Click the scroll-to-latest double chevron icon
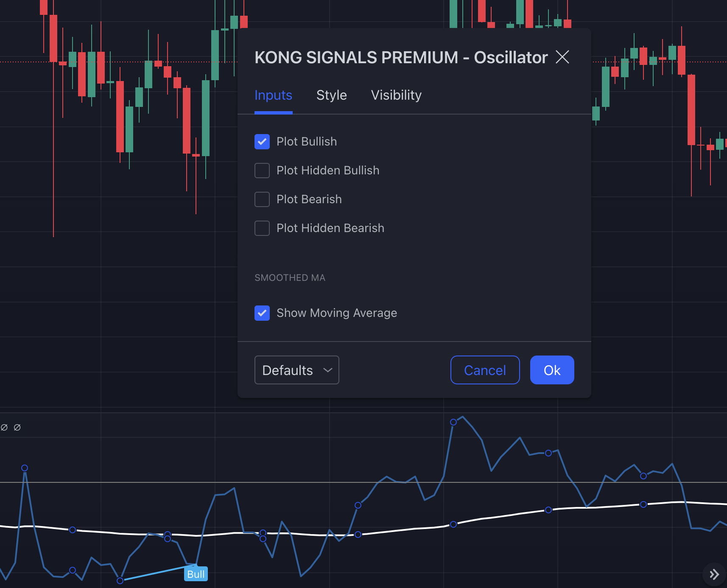The image size is (727, 588). click(714, 574)
